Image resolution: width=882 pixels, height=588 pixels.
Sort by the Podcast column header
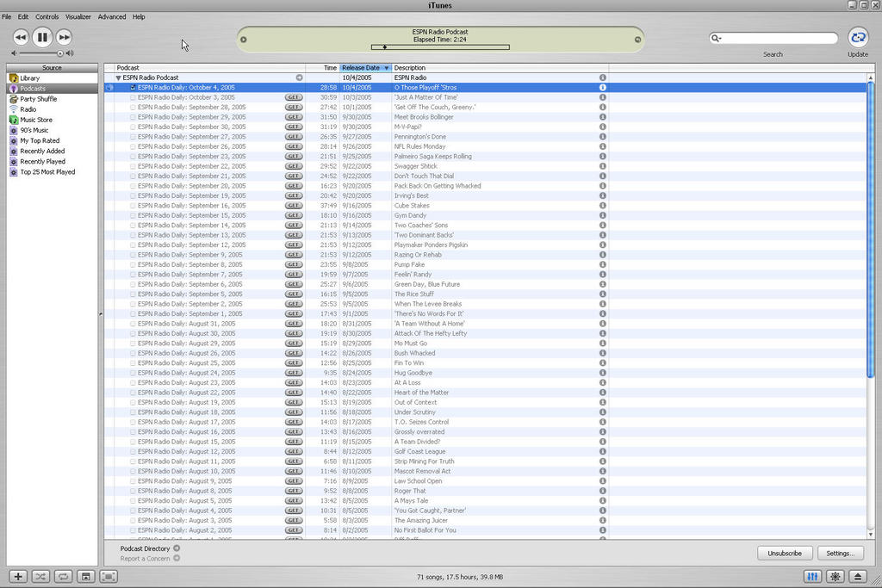tap(210, 67)
